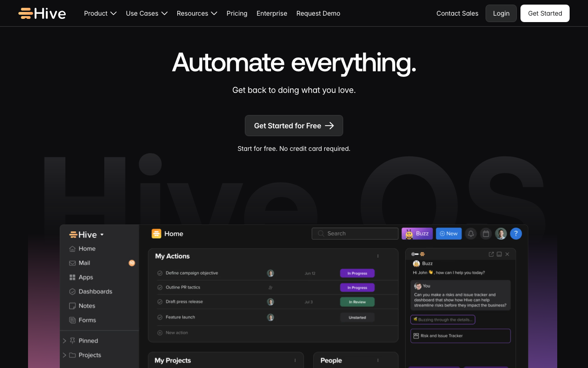This screenshot has height=368, width=588.
Task: Open the My Projects three-dot menu
Action: tap(295, 361)
